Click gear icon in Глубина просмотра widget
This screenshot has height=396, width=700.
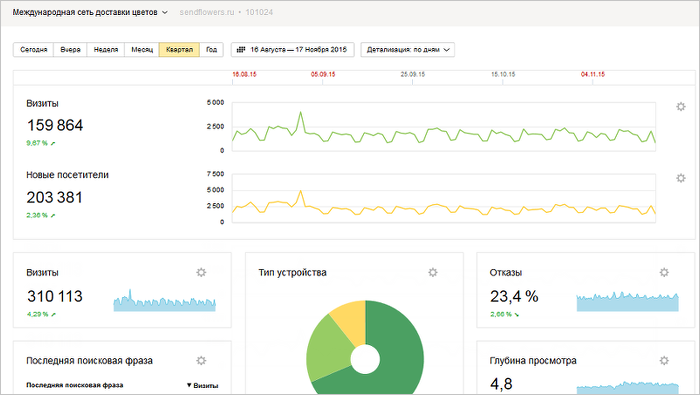(664, 360)
